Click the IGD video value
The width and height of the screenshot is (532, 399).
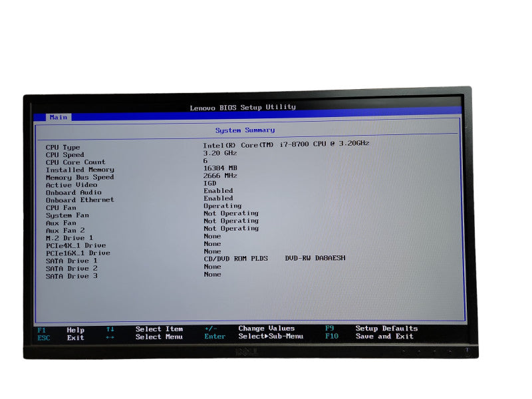(209, 184)
